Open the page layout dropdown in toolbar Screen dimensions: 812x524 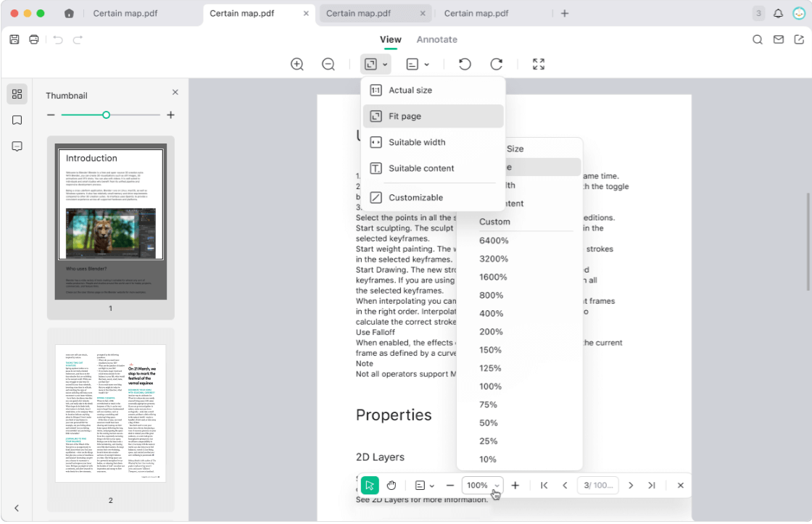(418, 65)
